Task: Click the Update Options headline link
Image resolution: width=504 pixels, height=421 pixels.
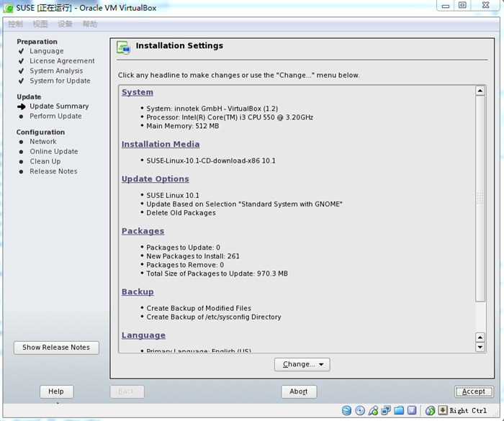Action: click(x=156, y=179)
